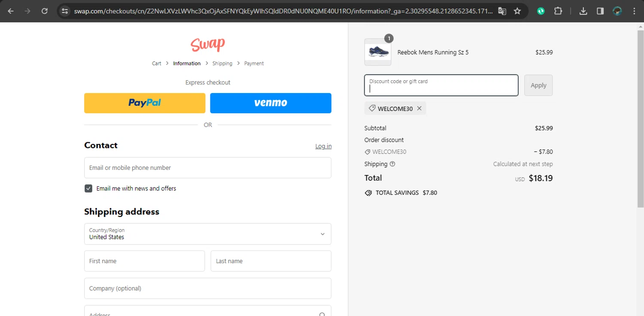Focus the Discount code or gift card field
Image resolution: width=644 pixels, height=316 pixels.
click(441, 85)
